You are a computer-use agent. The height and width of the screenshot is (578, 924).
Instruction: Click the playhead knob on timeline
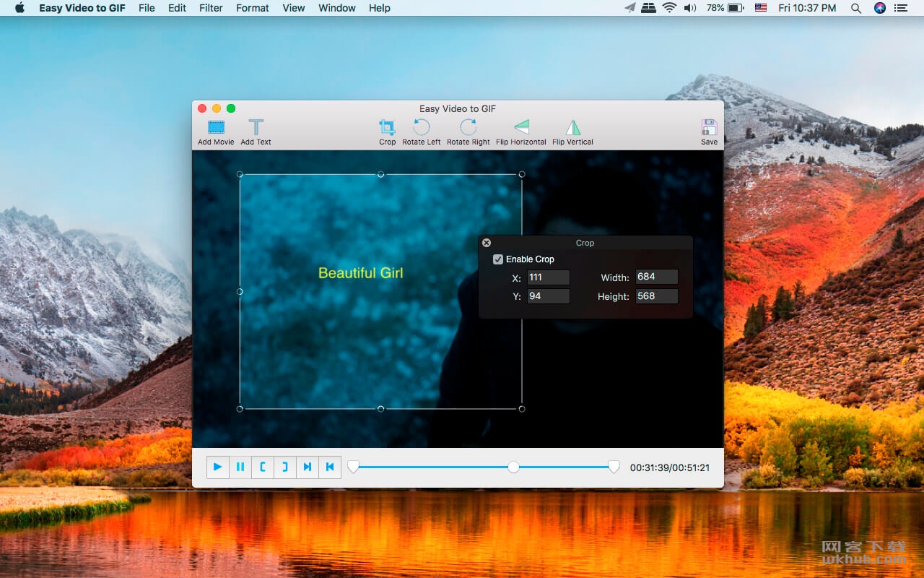pos(513,467)
